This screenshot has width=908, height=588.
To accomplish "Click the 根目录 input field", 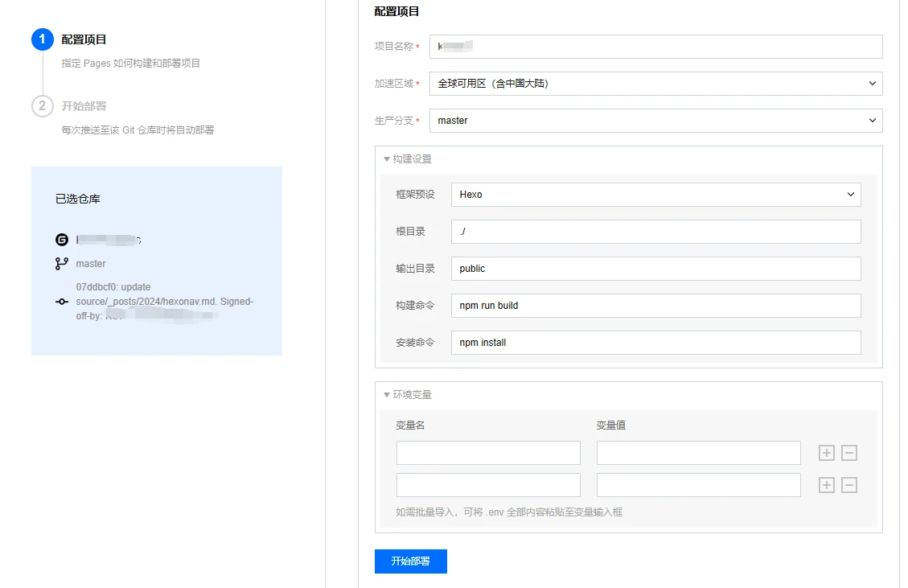I will click(x=655, y=232).
